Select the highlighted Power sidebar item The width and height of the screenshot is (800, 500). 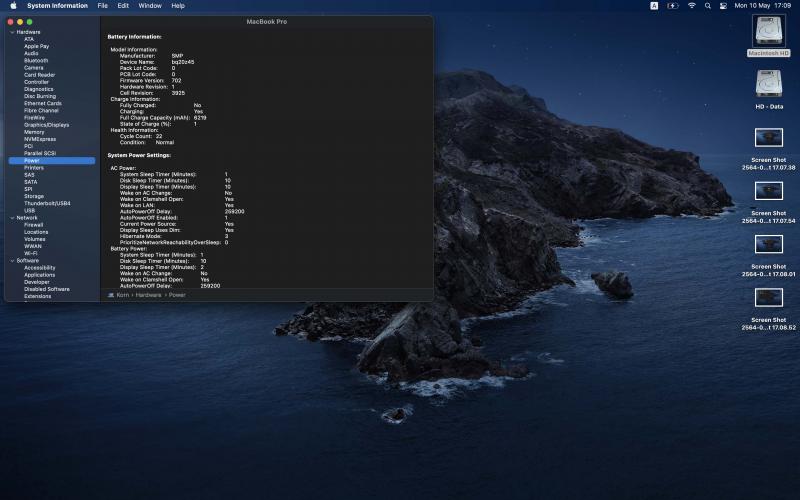(x=52, y=161)
